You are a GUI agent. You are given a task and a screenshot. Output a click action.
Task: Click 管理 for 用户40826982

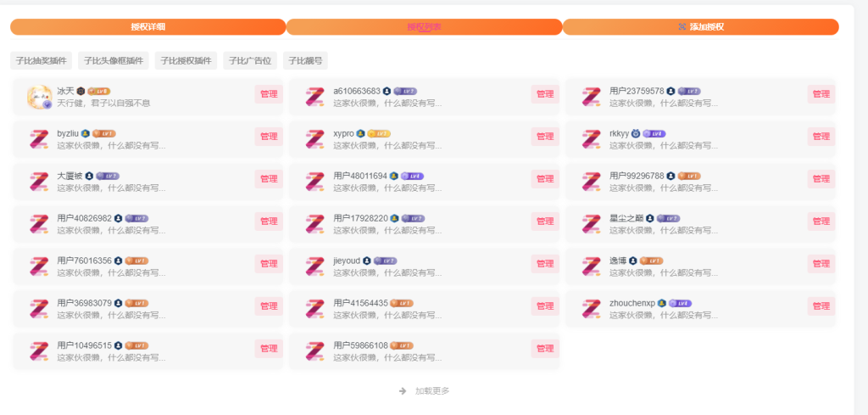pyautogui.click(x=269, y=222)
